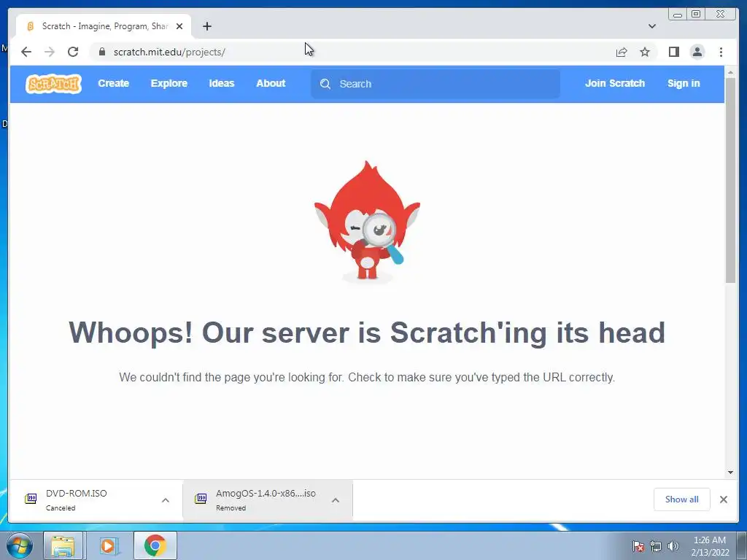Open the Chrome three-dot menu
This screenshot has width=747, height=560.
(721, 52)
